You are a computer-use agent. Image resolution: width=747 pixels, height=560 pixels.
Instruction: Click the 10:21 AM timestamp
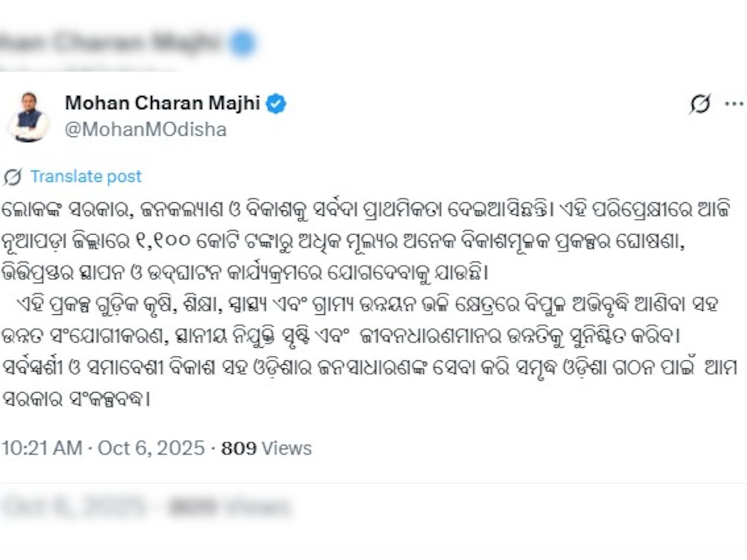(x=42, y=448)
